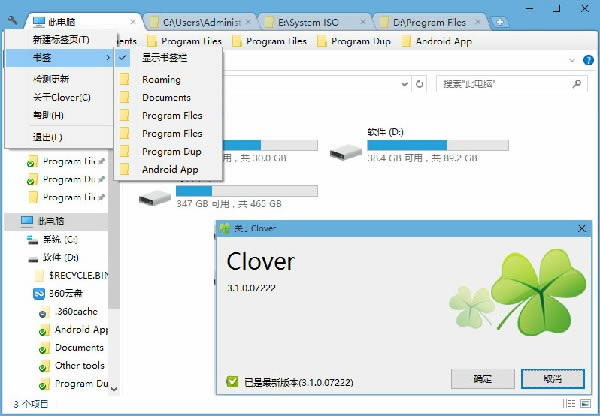Open the Program Dup bookmark in bookmarks bar
The width and height of the screenshot is (600, 416).
[354, 41]
